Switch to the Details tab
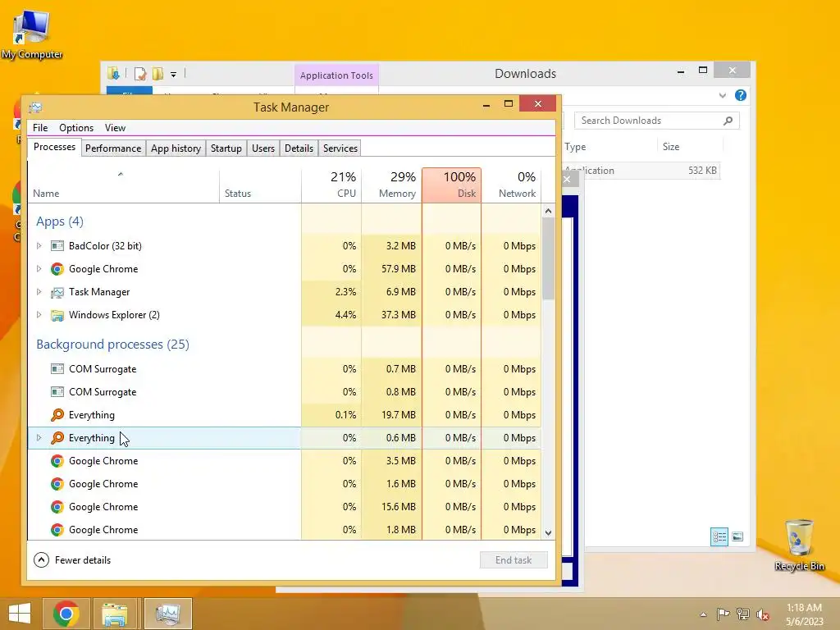 pos(299,148)
